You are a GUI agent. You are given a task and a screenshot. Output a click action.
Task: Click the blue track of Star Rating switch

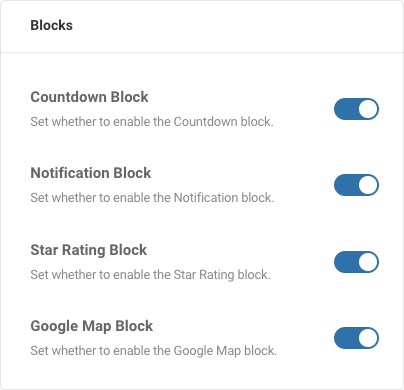[x=346, y=262]
